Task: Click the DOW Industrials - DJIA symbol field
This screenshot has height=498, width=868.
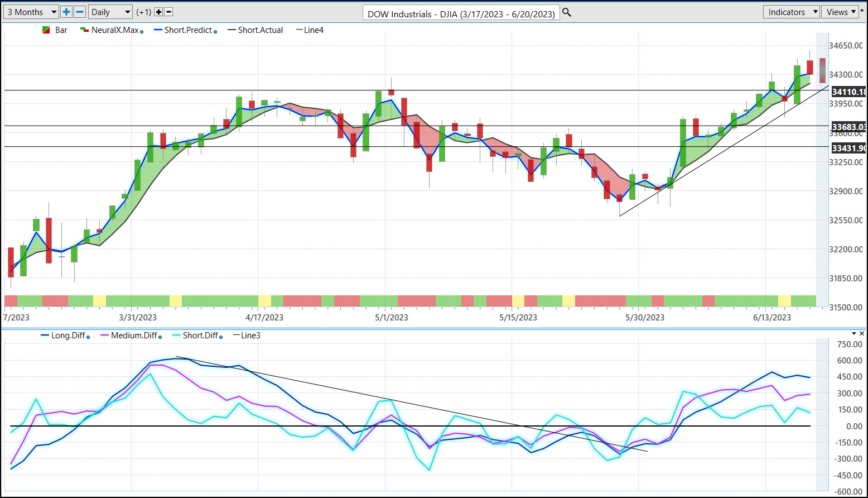Action: pyautogui.click(x=461, y=13)
